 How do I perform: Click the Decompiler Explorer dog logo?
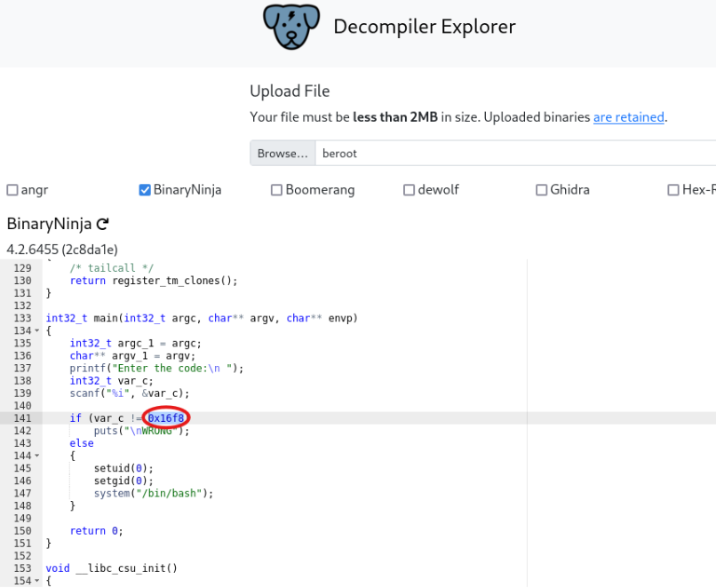[x=290, y=28]
